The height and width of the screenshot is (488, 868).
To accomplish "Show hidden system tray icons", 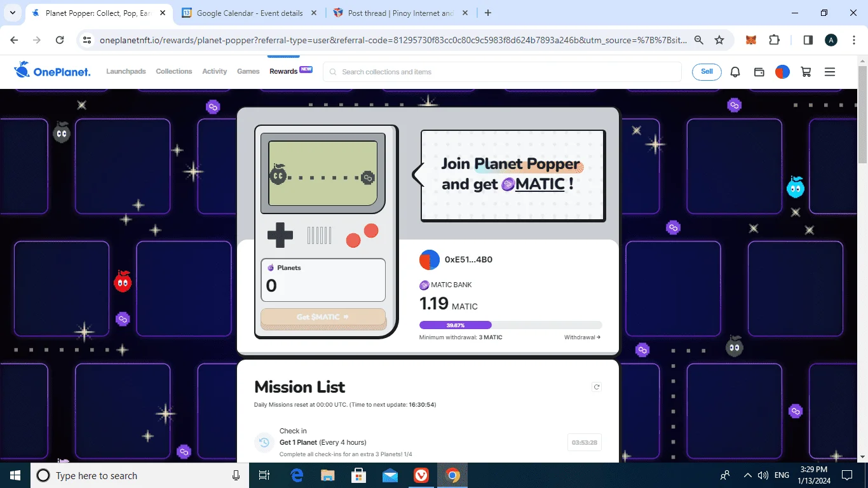I will [748, 475].
